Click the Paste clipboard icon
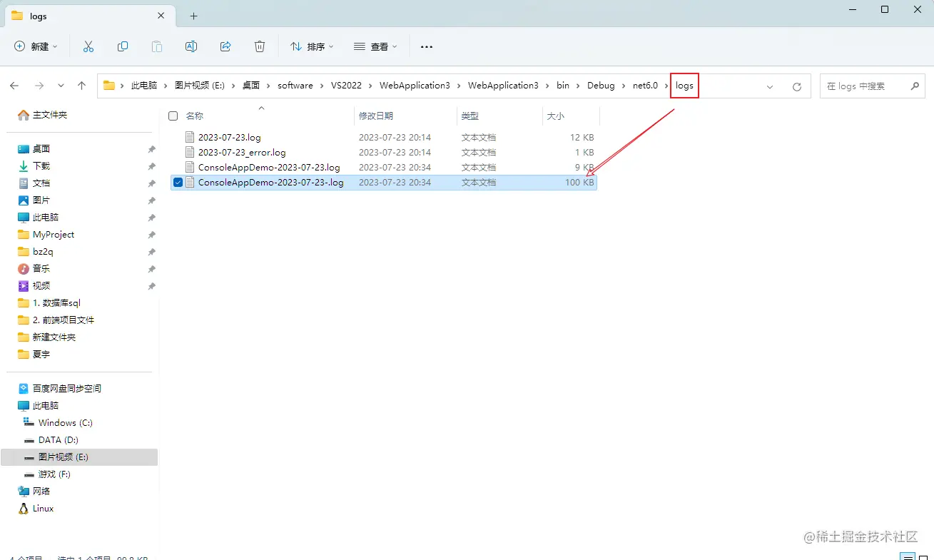This screenshot has height=560, width=934. (157, 46)
